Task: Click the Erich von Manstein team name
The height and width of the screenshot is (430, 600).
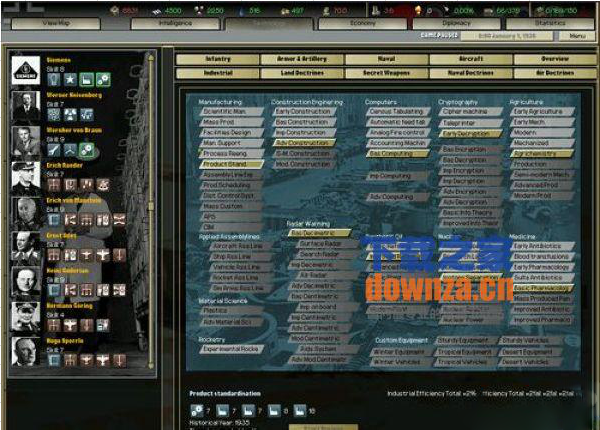Action: pos(74,200)
